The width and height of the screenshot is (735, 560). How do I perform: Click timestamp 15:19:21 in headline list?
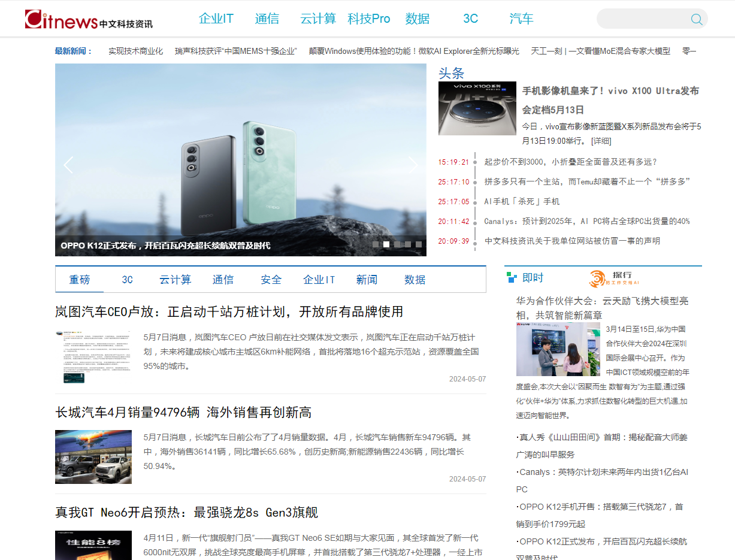(x=453, y=162)
